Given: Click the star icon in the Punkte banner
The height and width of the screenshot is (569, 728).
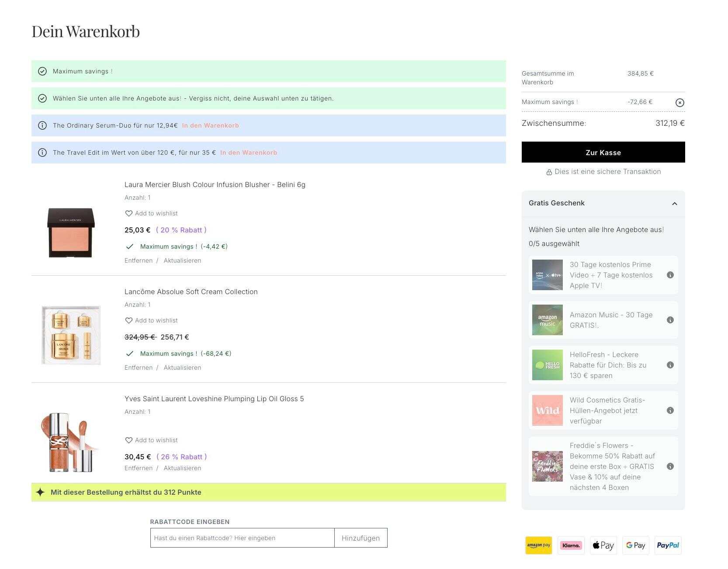Looking at the screenshot, I should (x=40, y=492).
